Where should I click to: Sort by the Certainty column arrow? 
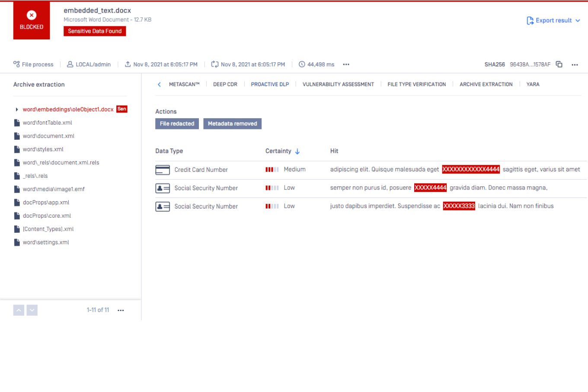click(297, 151)
